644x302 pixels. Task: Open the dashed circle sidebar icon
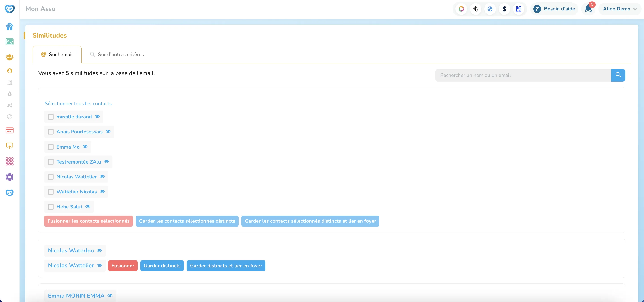9,117
